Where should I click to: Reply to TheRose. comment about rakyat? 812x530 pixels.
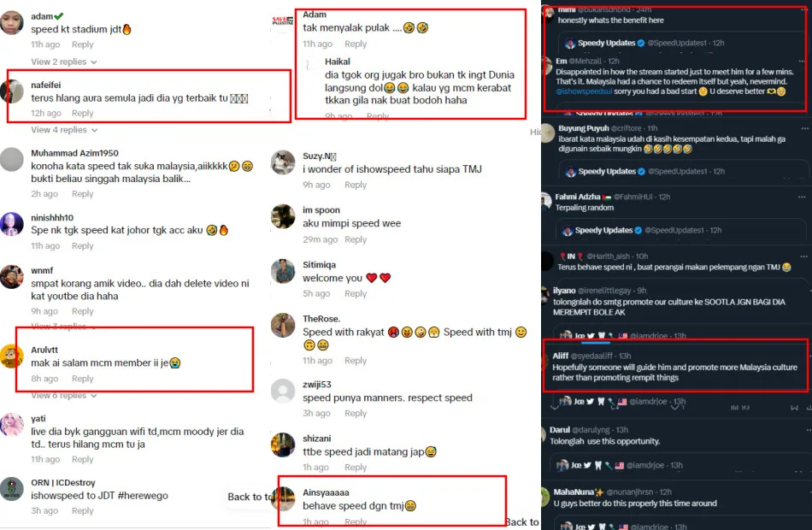pyautogui.click(x=356, y=361)
